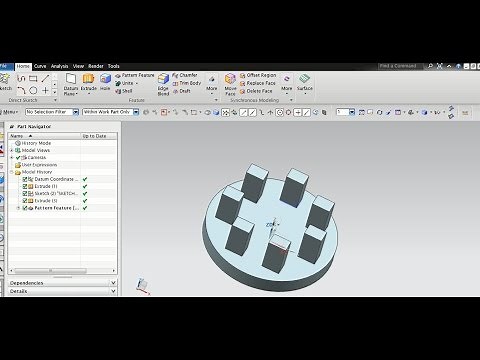Expand the Direct Sketch group options arrow
The image size is (480, 360).
pyautogui.click(x=55, y=100)
